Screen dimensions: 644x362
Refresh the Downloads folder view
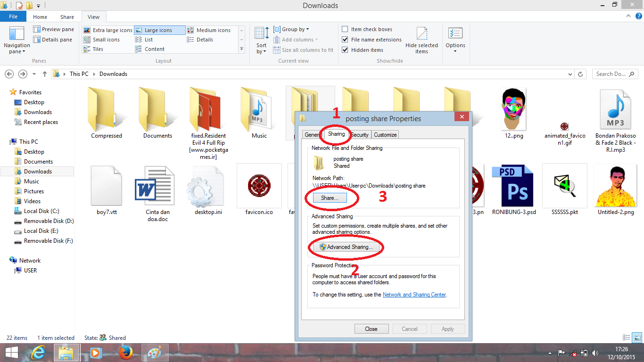click(580, 74)
